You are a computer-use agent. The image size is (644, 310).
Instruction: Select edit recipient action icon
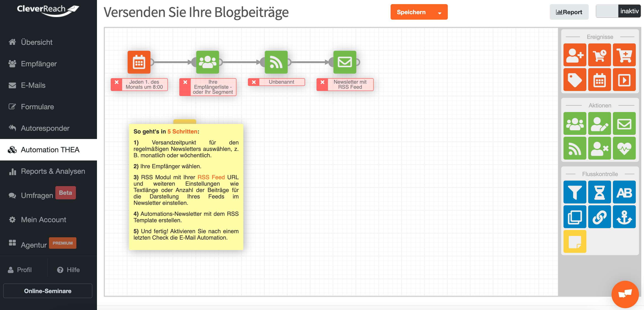[x=599, y=123]
